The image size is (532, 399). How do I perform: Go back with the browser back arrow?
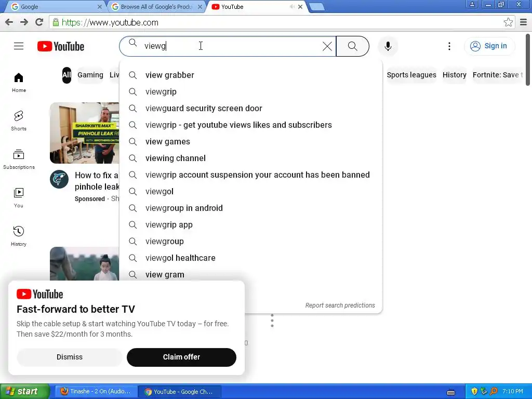coord(9,22)
